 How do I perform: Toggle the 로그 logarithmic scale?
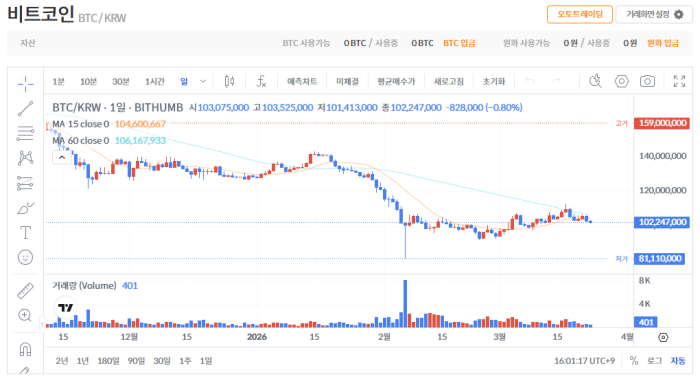click(x=654, y=361)
